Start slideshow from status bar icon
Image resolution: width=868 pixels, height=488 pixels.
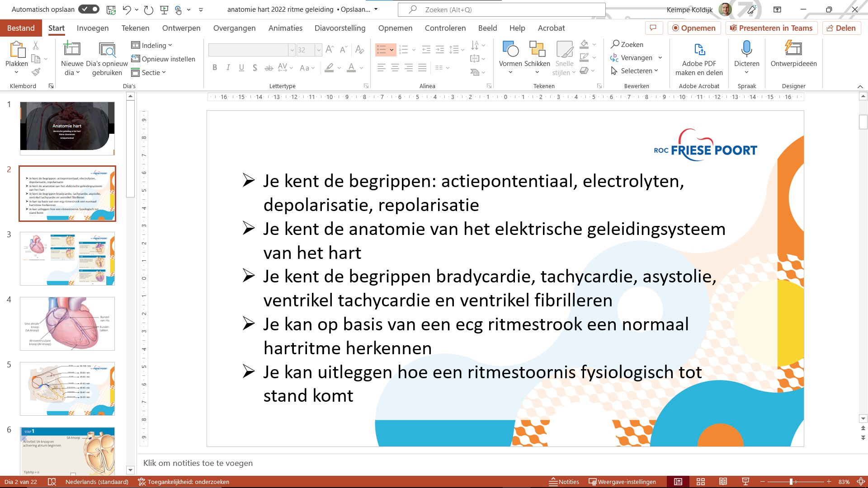click(746, 482)
